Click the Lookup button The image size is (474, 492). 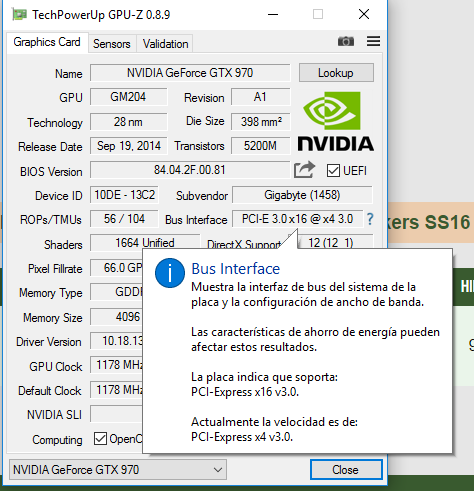[x=336, y=73]
